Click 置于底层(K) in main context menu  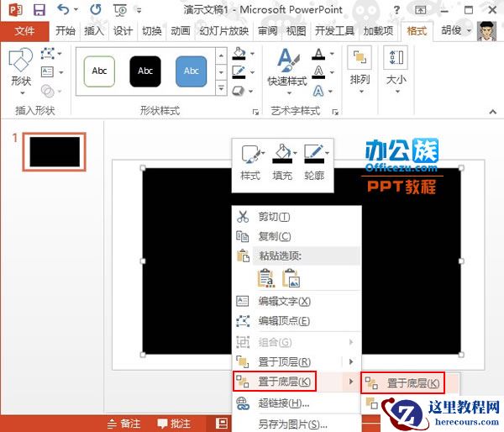(x=297, y=382)
